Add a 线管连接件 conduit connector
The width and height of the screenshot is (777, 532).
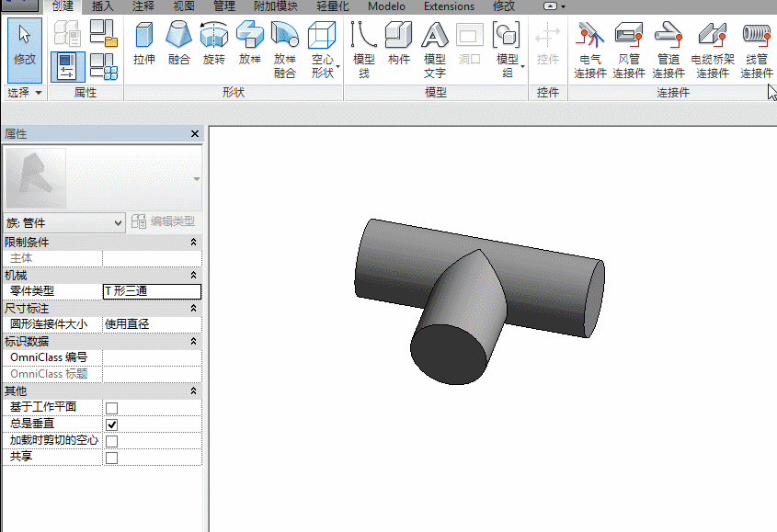click(x=757, y=50)
